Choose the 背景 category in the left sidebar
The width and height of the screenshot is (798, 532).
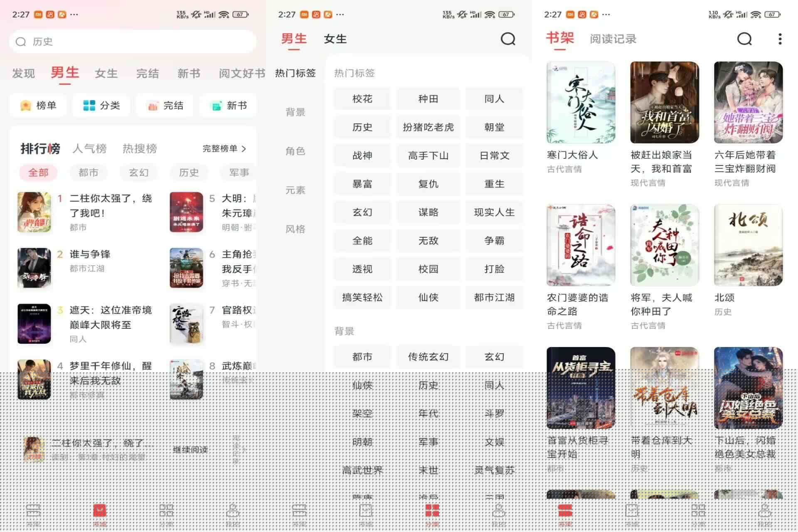pyautogui.click(x=296, y=112)
